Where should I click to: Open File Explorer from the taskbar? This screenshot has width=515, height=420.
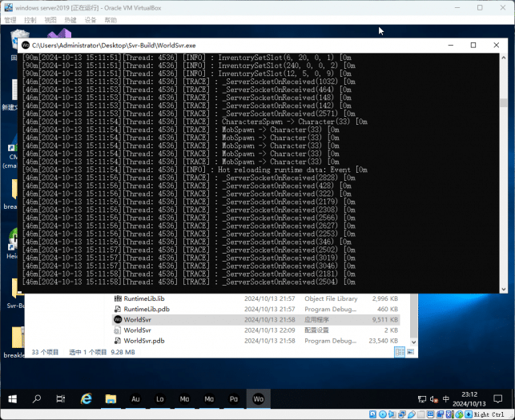click(111, 398)
